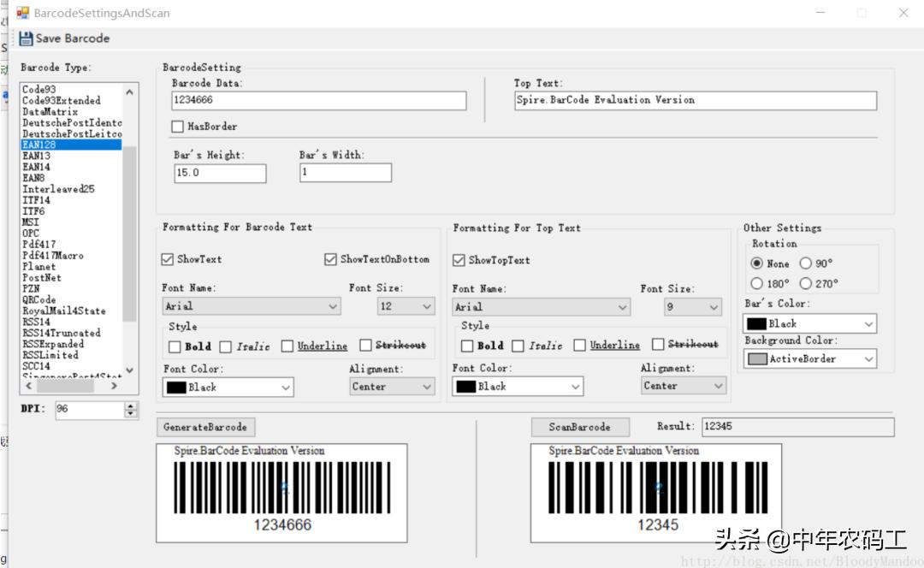The width and height of the screenshot is (924, 568).
Task: Uncheck the ShowTopText option
Action: point(459,260)
